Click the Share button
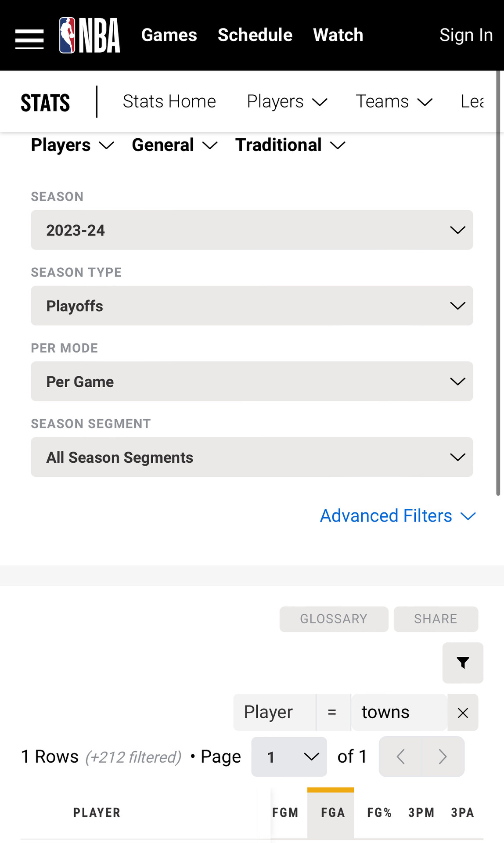Viewport: 504px width, 843px height. coord(436,619)
